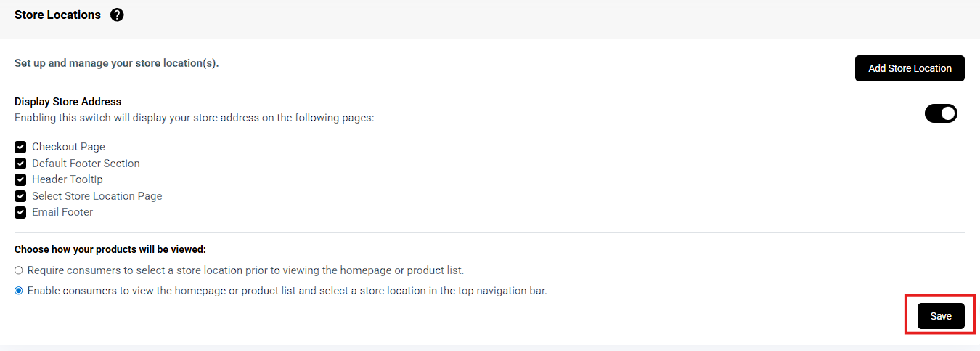
Task: Select the 'Require consumers to select' radio button
Action: [x=19, y=270]
